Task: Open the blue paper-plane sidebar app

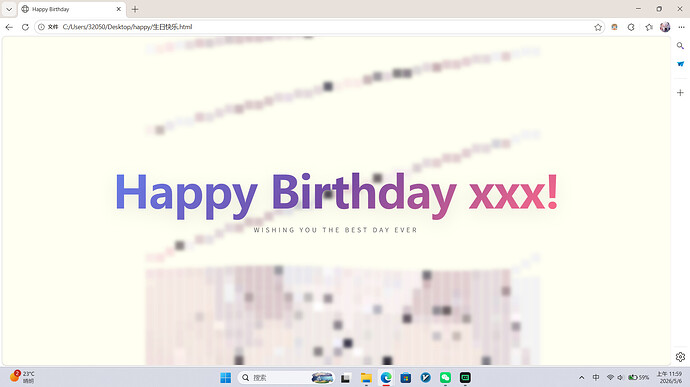Action: [680, 64]
